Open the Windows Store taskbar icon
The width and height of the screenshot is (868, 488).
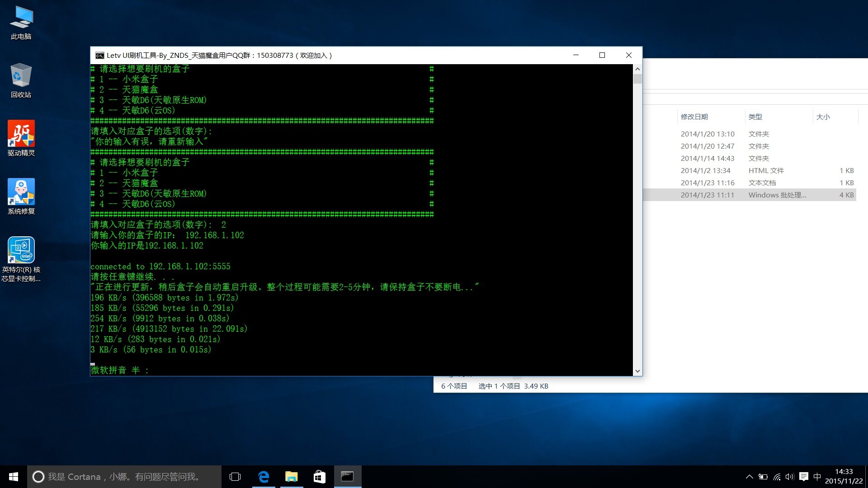(x=320, y=477)
